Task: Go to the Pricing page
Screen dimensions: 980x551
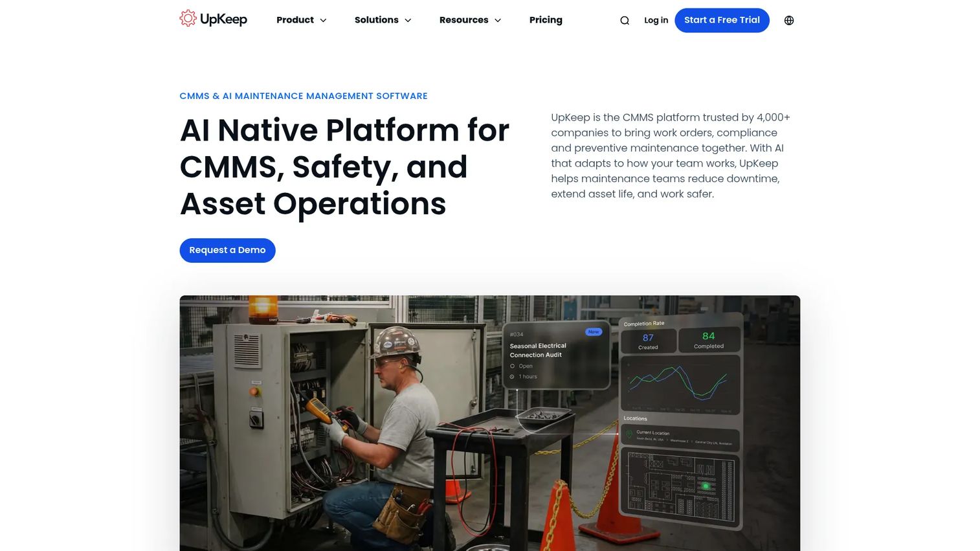Action: click(546, 20)
